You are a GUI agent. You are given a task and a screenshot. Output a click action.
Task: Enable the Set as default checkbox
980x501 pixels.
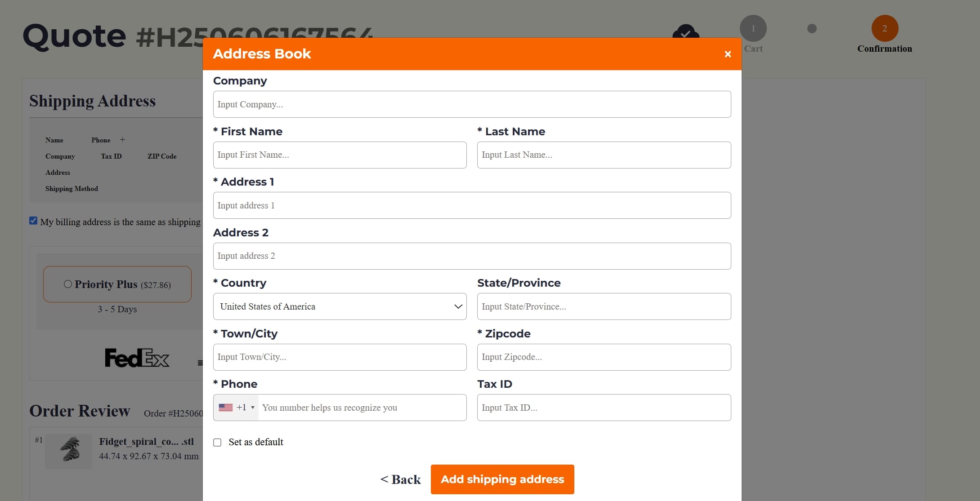click(x=217, y=442)
